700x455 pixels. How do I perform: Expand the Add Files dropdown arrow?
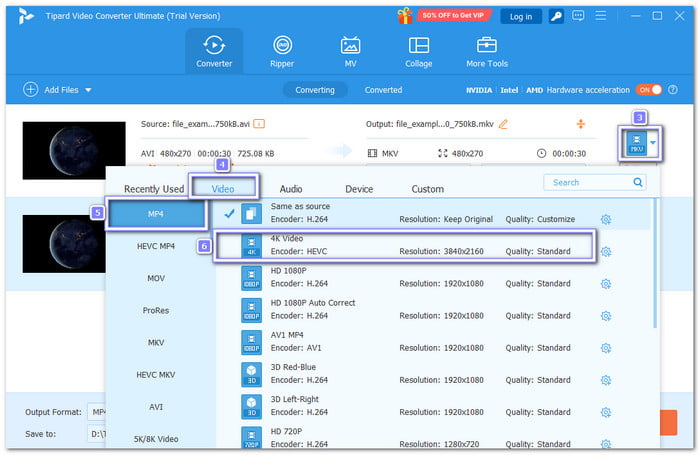pyautogui.click(x=88, y=90)
